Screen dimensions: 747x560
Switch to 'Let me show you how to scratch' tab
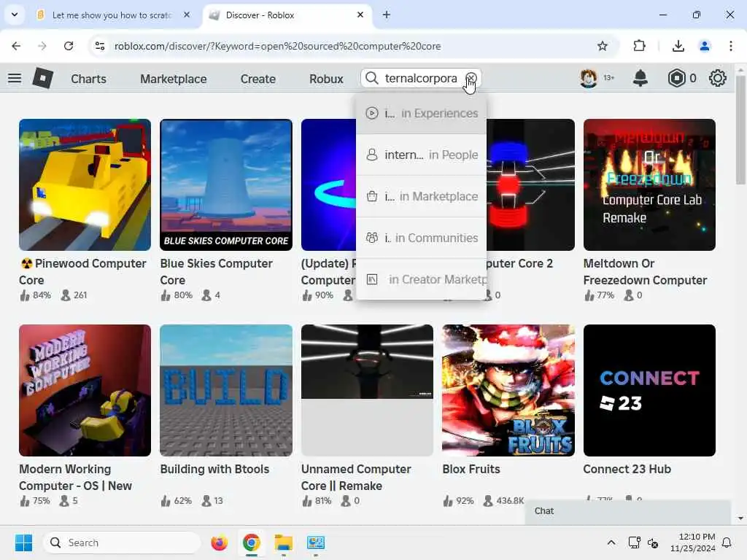tap(112, 15)
